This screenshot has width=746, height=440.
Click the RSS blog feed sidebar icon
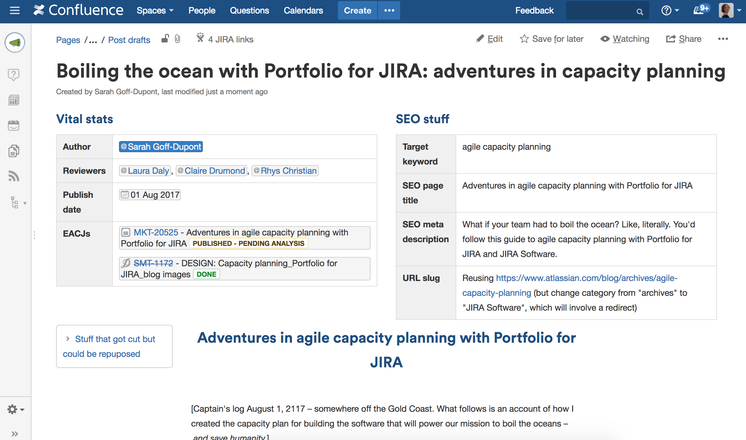pyautogui.click(x=14, y=177)
